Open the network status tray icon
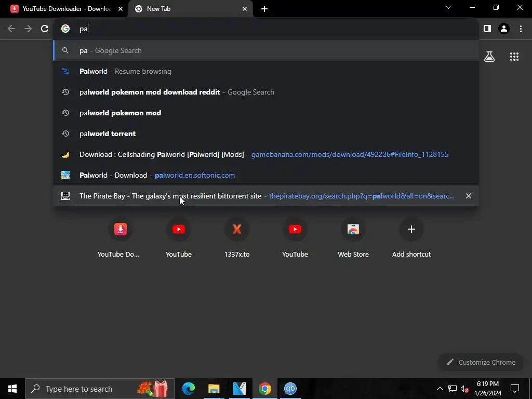532x399 pixels. (x=453, y=389)
